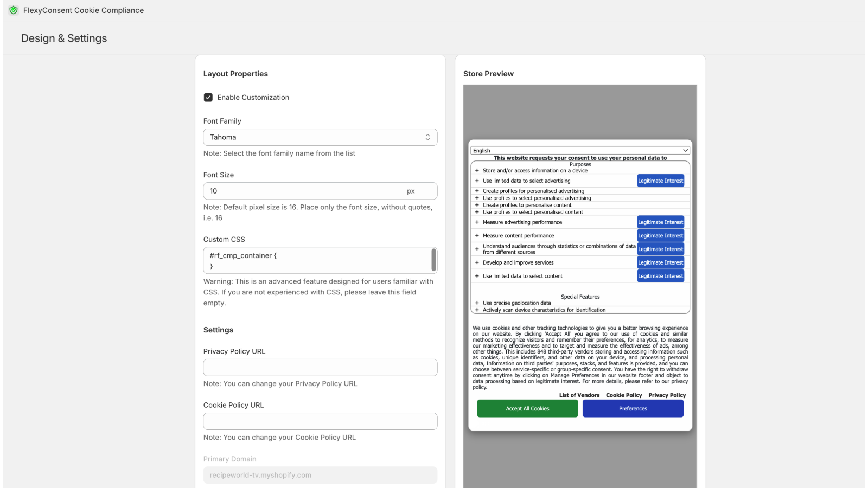The image size is (868, 488).
Task: Click the Privacy Policy URL input field
Action: (x=320, y=367)
